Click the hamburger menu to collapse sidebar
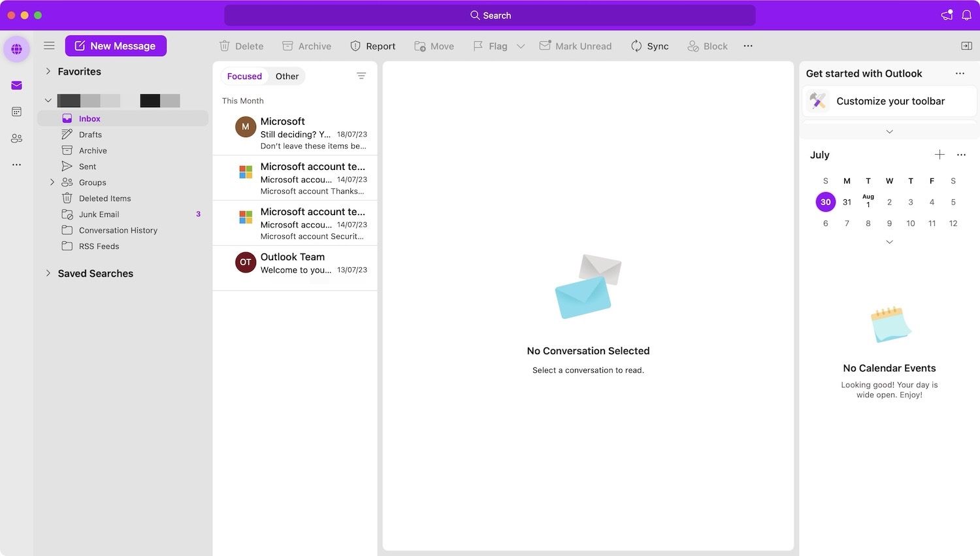The height and width of the screenshot is (556, 980). pyautogui.click(x=49, y=46)
